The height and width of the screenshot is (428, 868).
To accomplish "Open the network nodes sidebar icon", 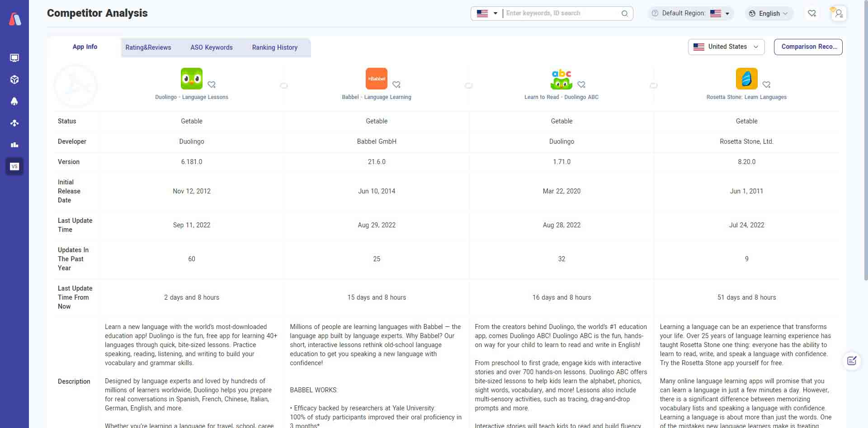I will click(x=14, y=123).
